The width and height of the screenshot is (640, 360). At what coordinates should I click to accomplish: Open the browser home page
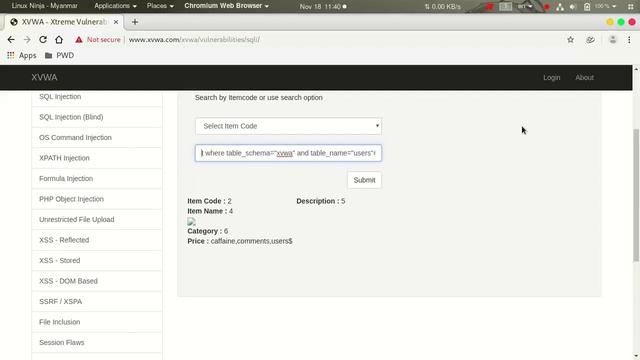(59, 40)
